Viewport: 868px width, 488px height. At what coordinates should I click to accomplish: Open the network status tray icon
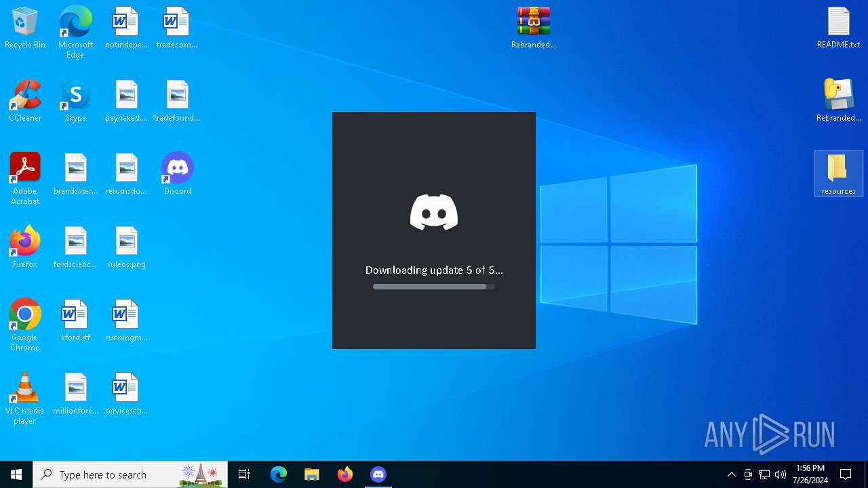pos(764,474)
